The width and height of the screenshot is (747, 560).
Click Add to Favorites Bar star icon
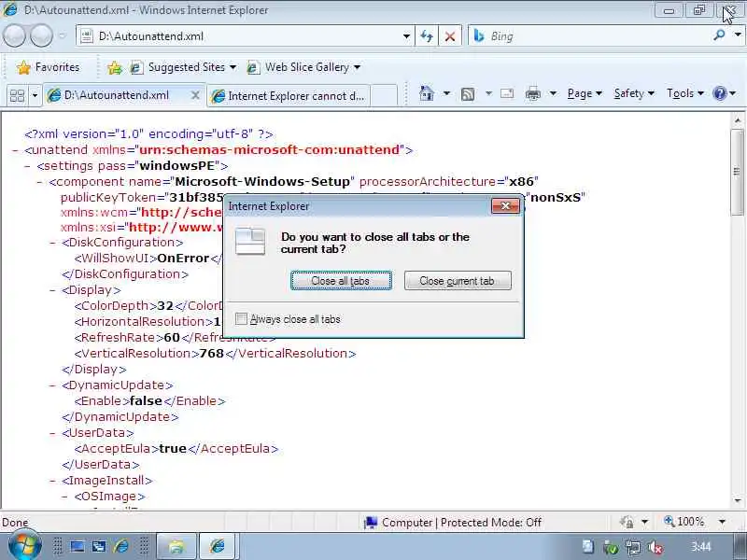click(x=114, y=68)
